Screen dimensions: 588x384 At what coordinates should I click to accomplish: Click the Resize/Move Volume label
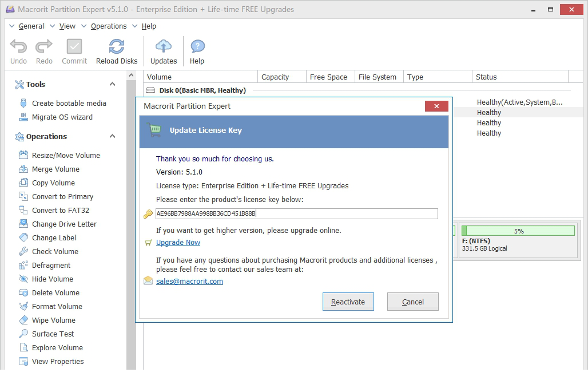[x=66, y=156]
